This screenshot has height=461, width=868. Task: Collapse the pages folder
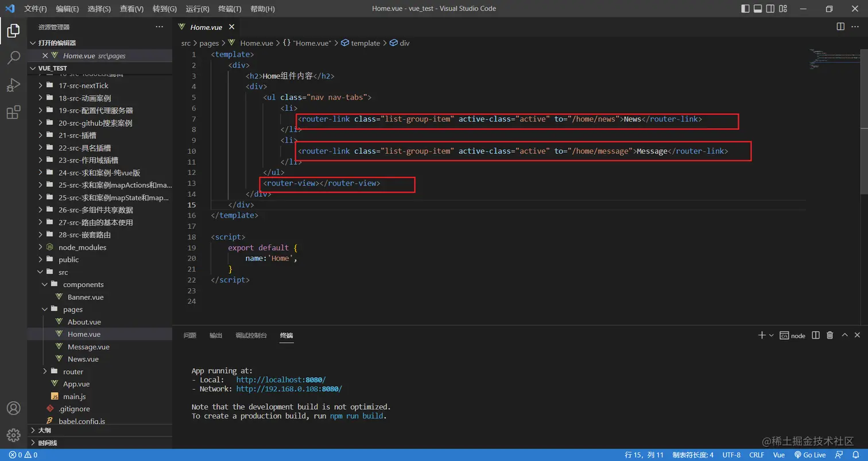[x=100, y=309]
